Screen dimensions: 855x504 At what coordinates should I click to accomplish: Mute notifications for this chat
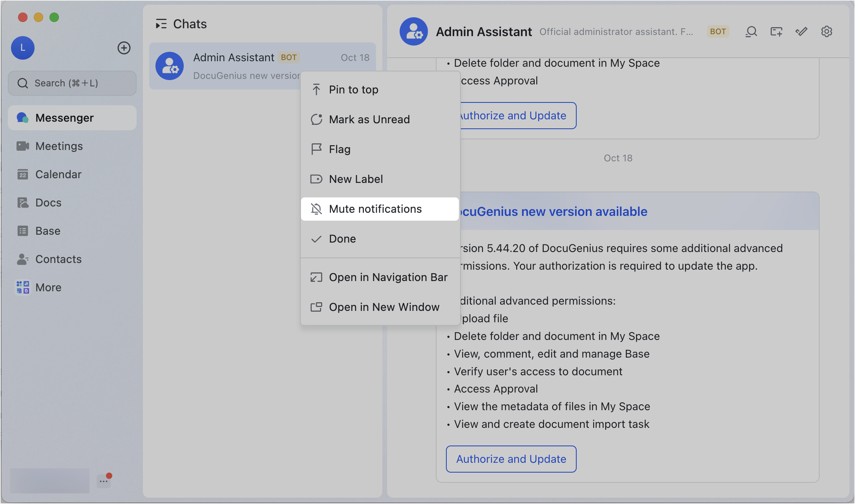click(375, 209)
